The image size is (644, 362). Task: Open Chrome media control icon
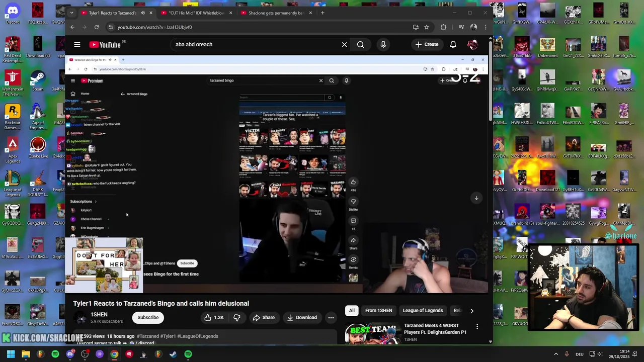click(461, 27)
